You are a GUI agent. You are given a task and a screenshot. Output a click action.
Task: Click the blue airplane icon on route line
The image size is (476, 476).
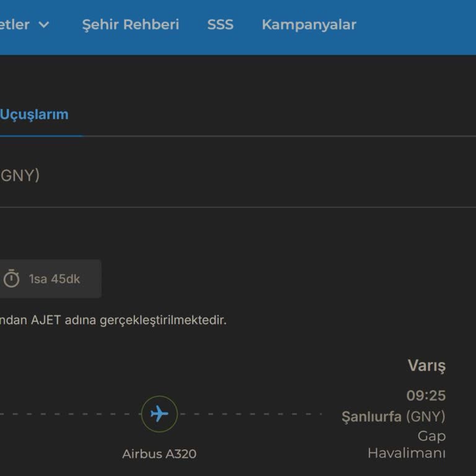(159, 413)
